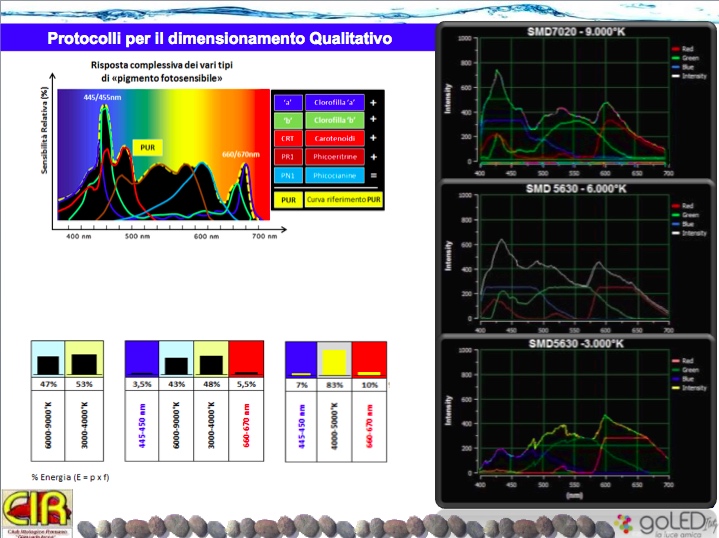Click the equals sign beside Phicocianine
Screen dimensions: 719x538
click(x=373, y=176)
